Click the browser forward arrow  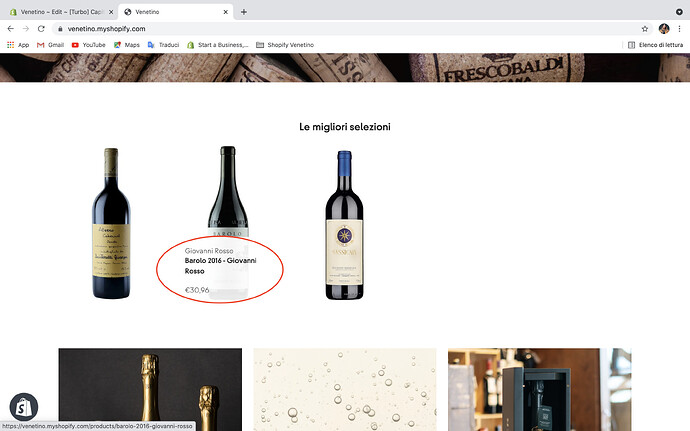(26, 29)
